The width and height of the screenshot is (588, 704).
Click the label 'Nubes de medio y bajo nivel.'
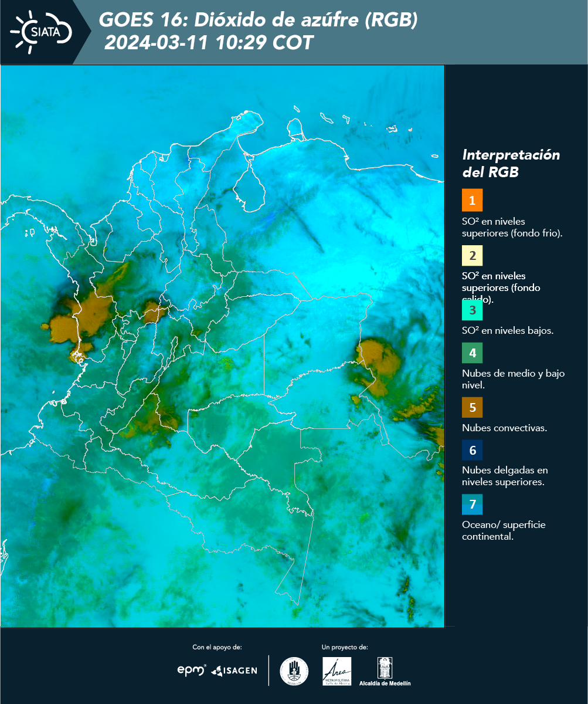[514, 379]
